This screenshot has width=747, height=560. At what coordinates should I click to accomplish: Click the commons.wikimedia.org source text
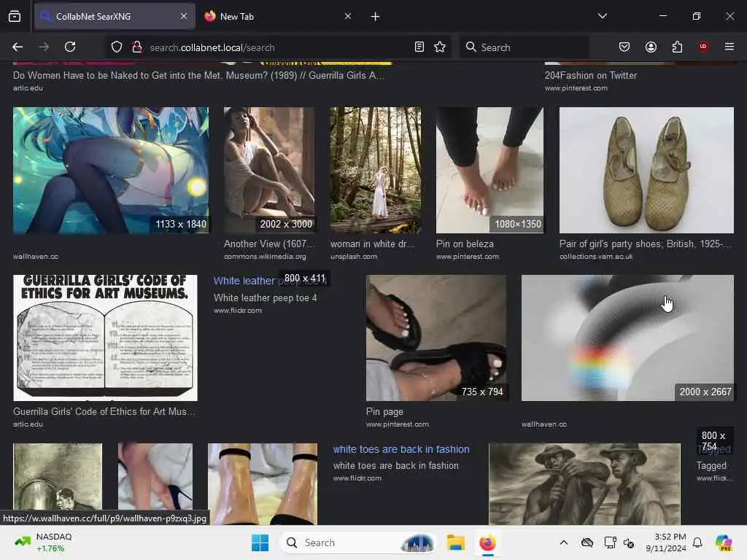[x=265, y=257]
